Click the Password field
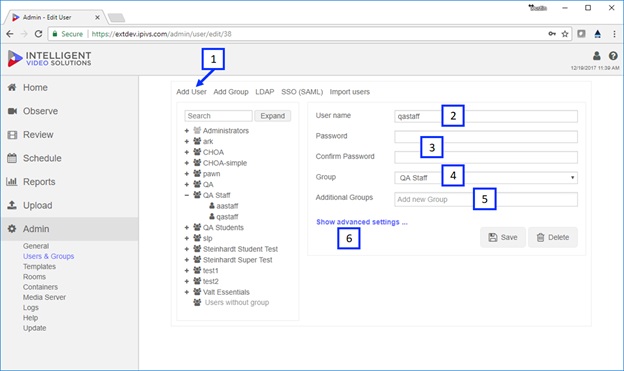Viewport: 624px width, 371px height. 486,137
